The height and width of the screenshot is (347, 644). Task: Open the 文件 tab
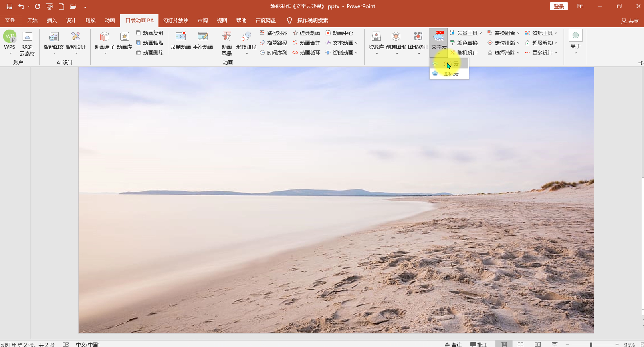tap(10, 20)
